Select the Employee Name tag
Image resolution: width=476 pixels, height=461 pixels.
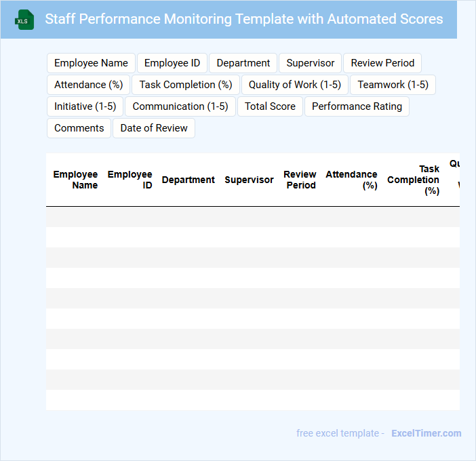(91, 63)
